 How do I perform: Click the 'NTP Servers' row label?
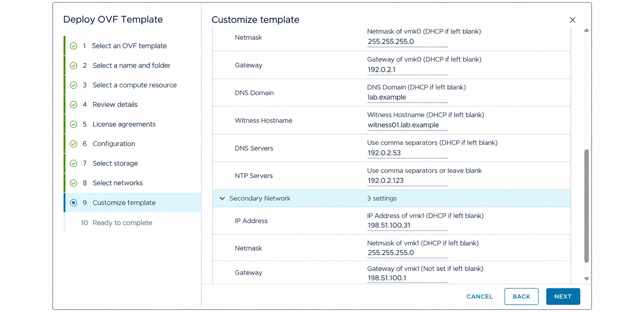[x=254, y=176]
